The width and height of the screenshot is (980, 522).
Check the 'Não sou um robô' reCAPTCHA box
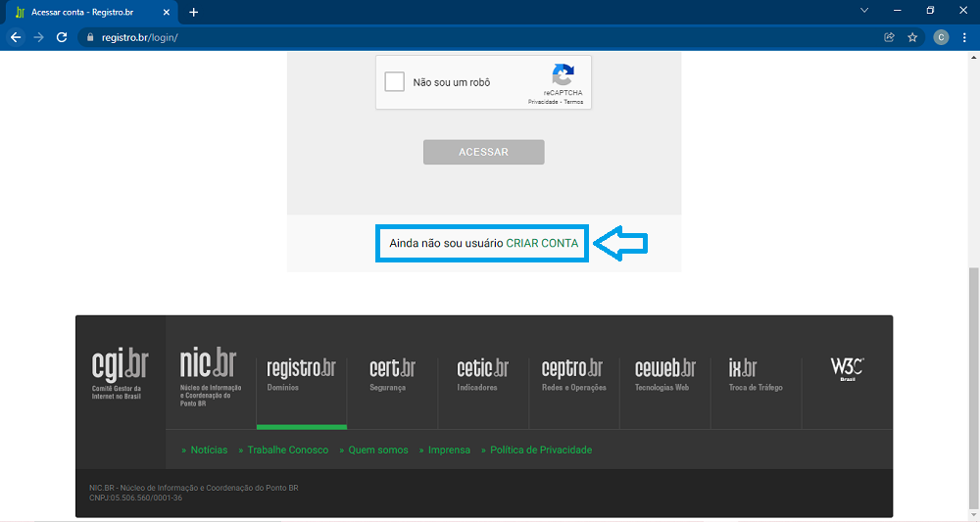point(395,82)
